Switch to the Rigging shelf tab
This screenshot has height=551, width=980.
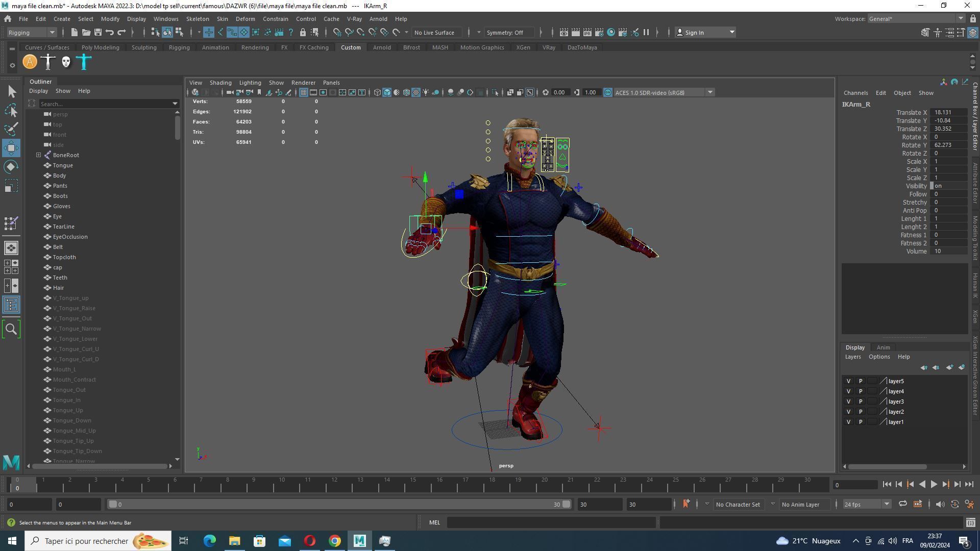click(179, 47)
